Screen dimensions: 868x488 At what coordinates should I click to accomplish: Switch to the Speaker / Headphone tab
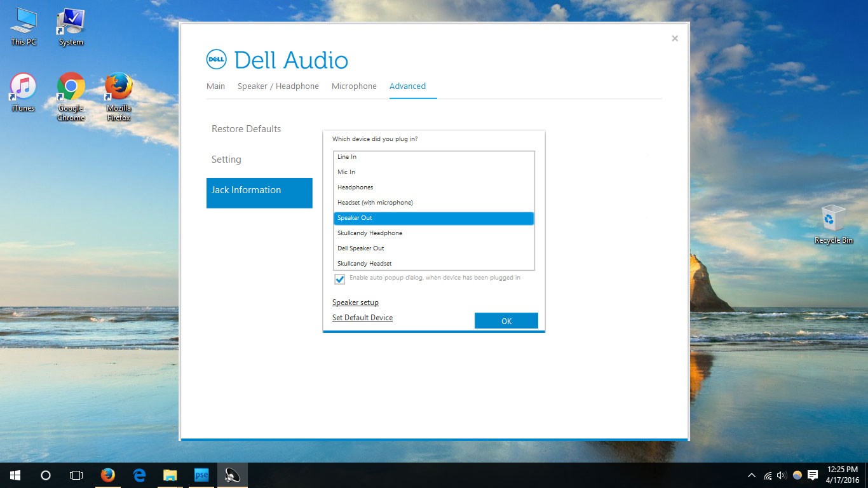[278, 86]
